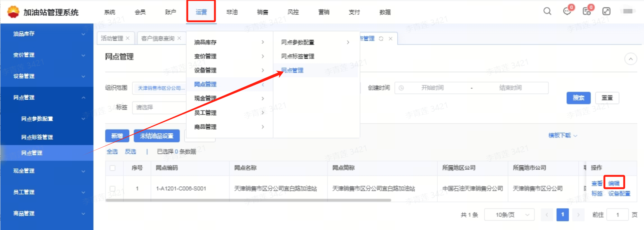The height and width of the screenshot is (230, 644).
Task: Collapse the search panel with up-arrow circle
Action: (x=631, y=59)
